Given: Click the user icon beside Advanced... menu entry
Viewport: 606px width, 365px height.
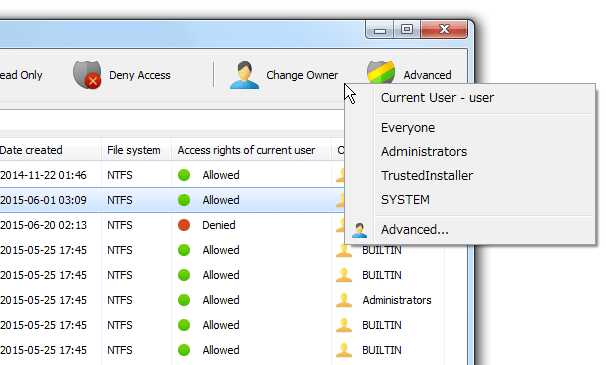Looking at the screenshot, I should [x=359, y=230].
